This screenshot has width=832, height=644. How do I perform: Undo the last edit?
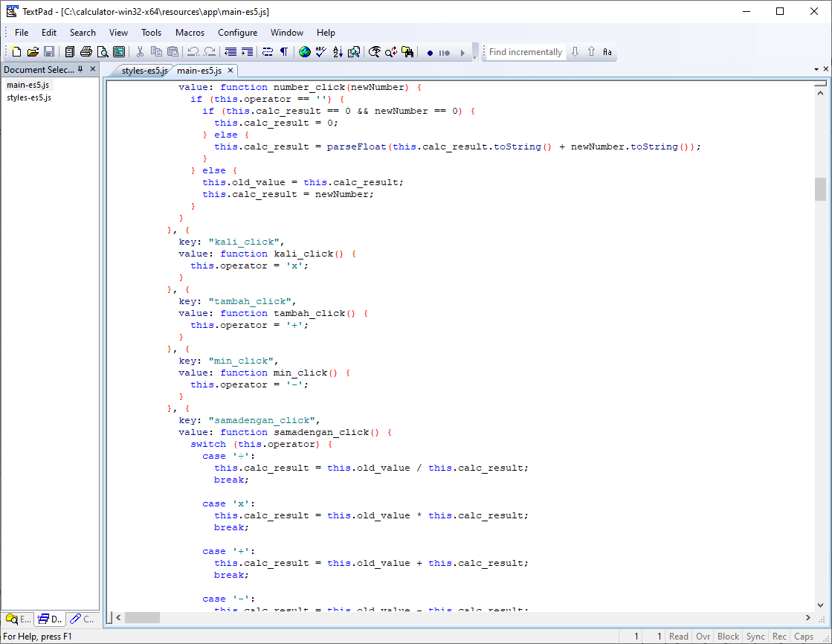point(193,52)
